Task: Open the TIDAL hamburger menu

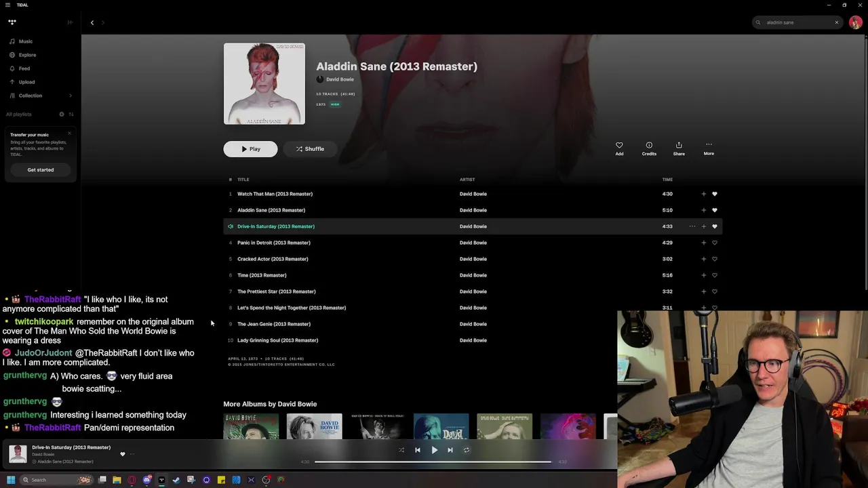Action: 7,5
